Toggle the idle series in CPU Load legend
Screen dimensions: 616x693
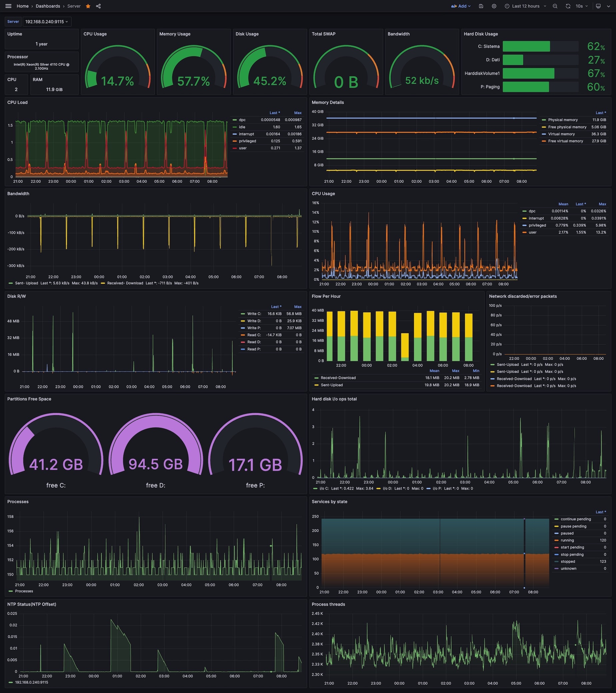pos(242,127)
